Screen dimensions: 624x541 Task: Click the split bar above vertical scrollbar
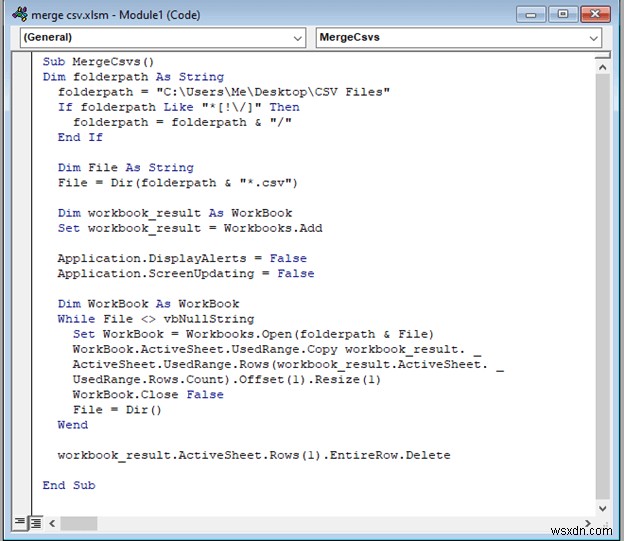[x=603, y=56]
